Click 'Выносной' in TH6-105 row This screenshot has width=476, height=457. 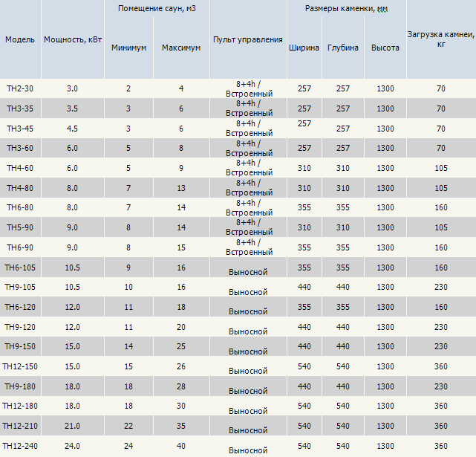click(248, 272)
